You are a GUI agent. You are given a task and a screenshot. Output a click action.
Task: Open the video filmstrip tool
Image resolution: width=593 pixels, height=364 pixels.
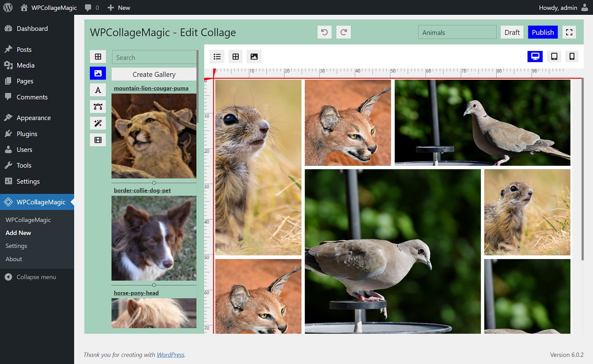pos(98,140)
